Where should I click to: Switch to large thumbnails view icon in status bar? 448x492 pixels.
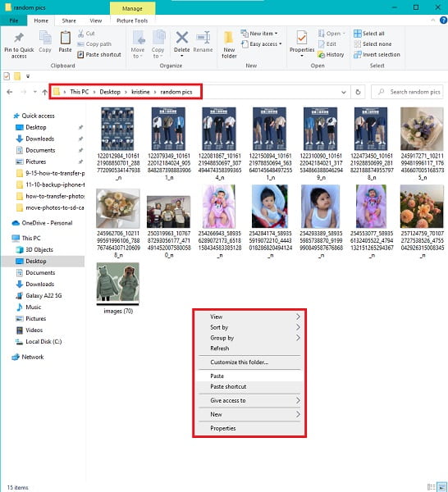(442, 487)
